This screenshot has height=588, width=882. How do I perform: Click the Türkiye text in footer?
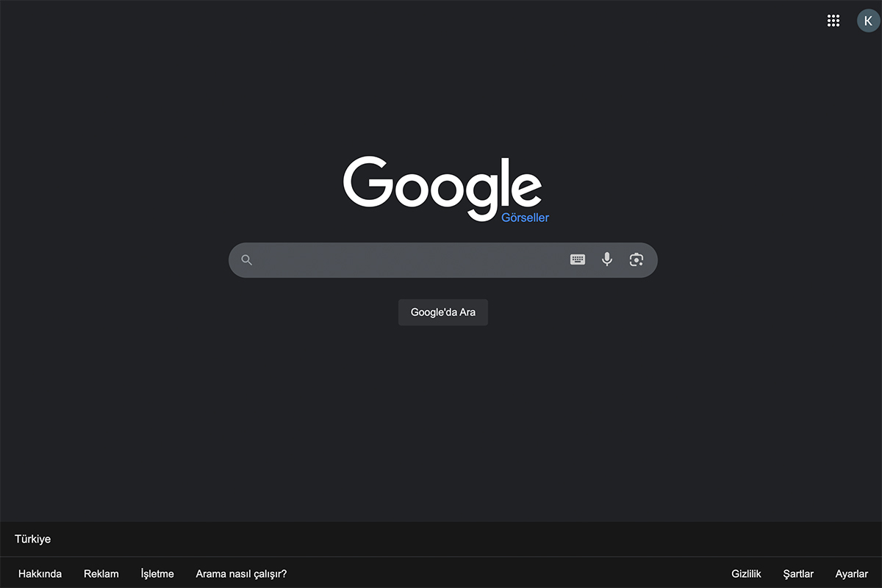point(33,539)
